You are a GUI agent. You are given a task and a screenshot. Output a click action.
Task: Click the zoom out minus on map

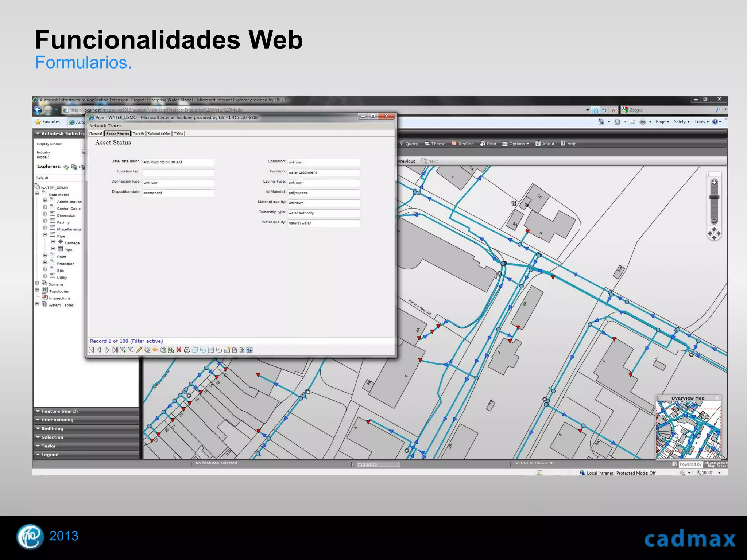(x=714, y=221)
